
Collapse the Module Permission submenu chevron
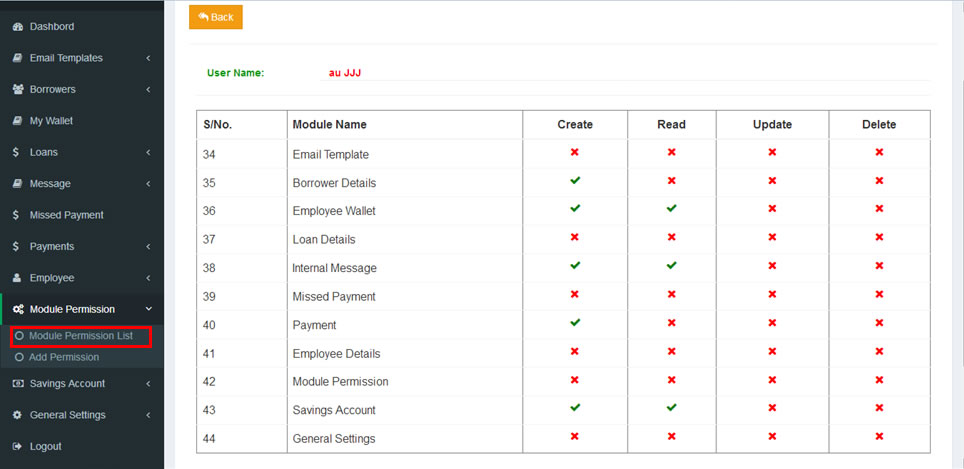click(x=148, y=310)
